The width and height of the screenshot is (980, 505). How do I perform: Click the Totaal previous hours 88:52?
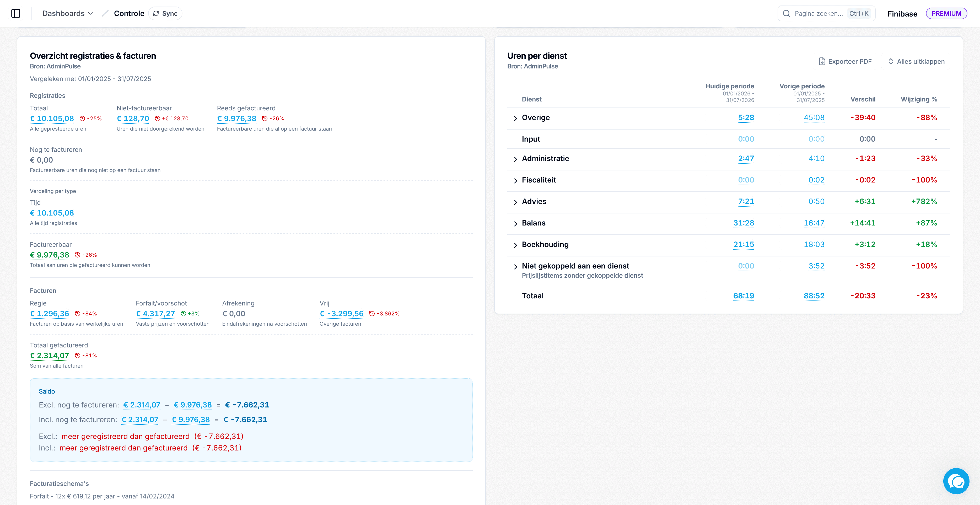click(814, 296)
